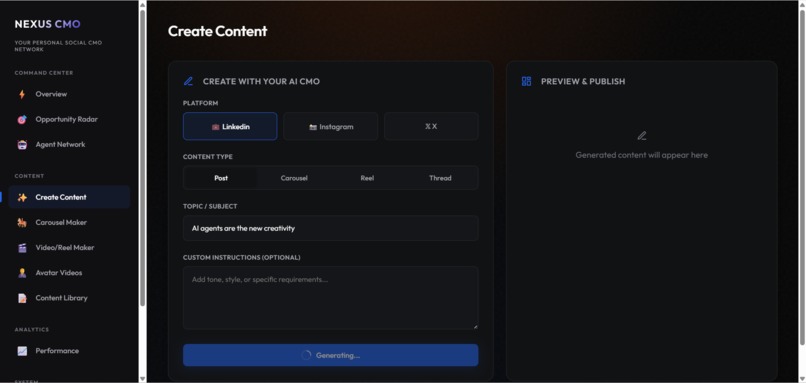The image size is (806, 383).
Task: Click the 'Create Content' page heading
Action: point(217,31)
